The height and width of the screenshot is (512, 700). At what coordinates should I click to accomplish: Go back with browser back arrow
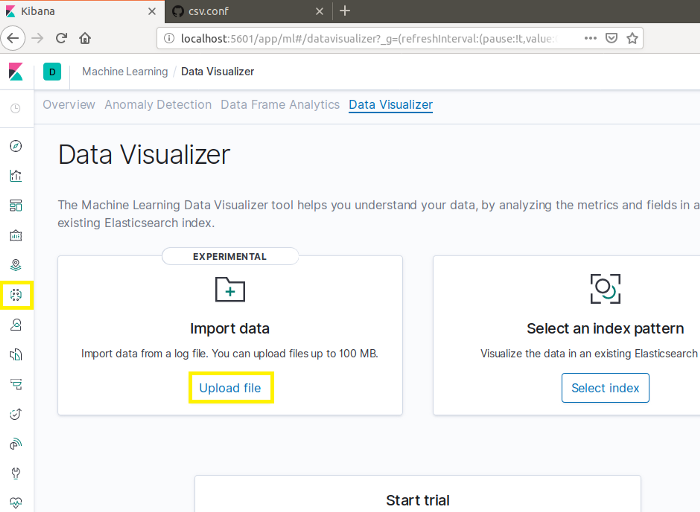13,38
